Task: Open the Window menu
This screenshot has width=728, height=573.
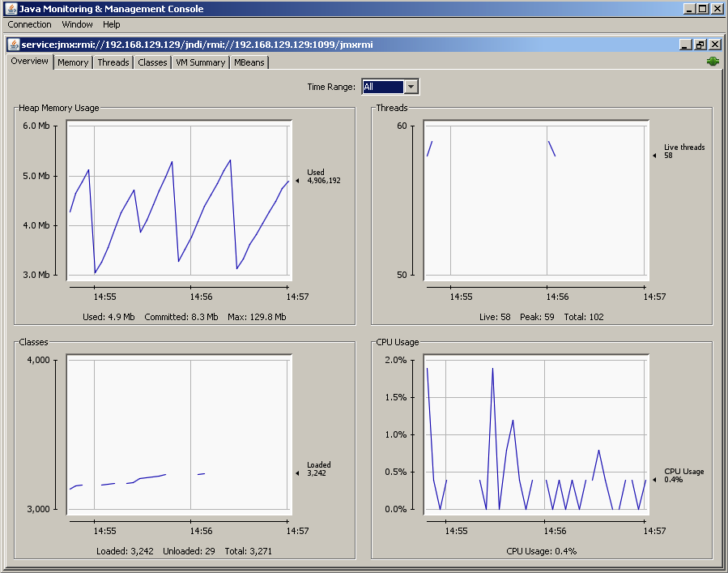Action: (77, 25)
